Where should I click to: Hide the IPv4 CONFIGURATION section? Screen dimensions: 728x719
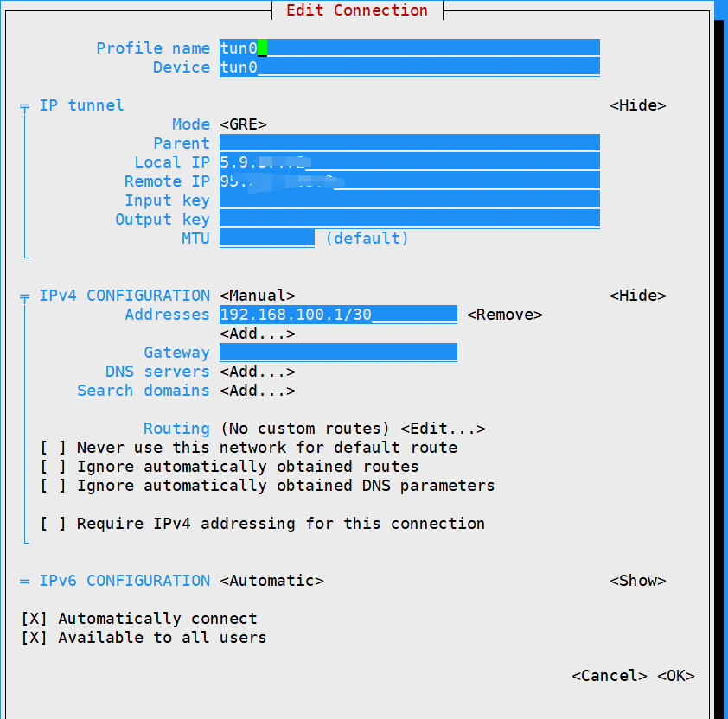click(637, 296)
